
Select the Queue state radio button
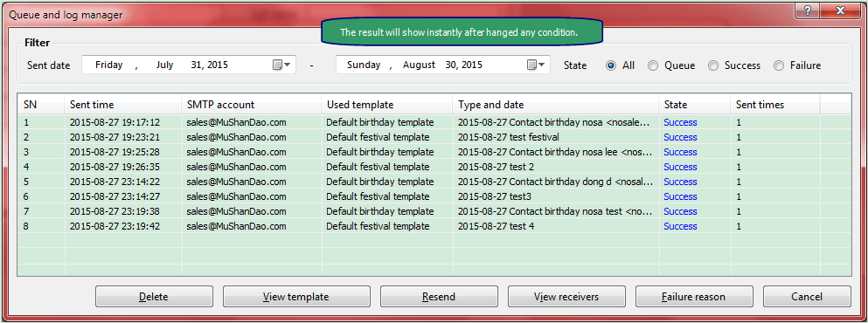point(653,65)
